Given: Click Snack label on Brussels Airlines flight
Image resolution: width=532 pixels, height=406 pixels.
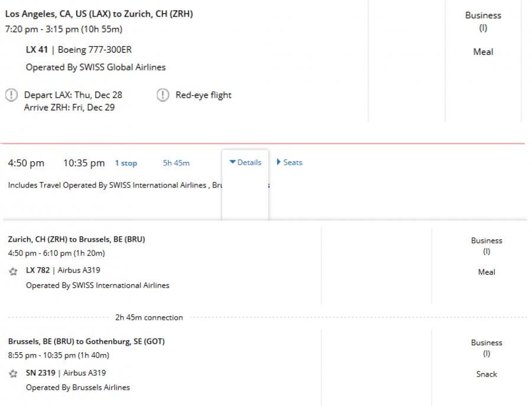Looking at the screenshot, I should (486, 374).
